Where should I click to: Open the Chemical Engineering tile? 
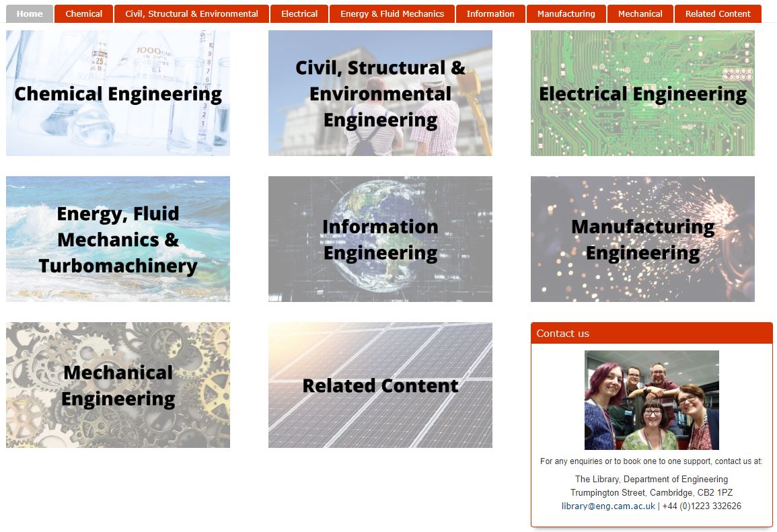pyautogui.click(x=118, y=93)
